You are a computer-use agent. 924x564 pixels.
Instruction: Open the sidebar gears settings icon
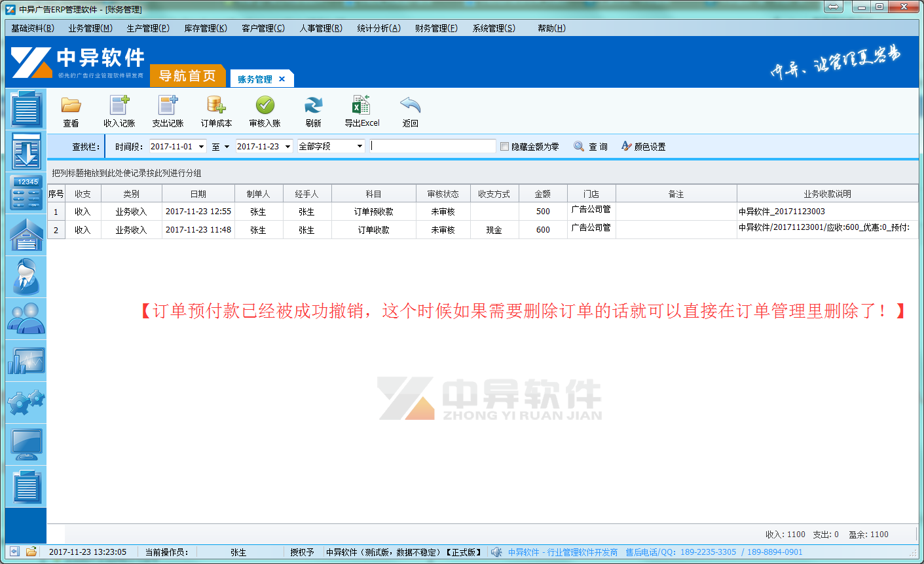pyautogui.click(x=26, y=403)
